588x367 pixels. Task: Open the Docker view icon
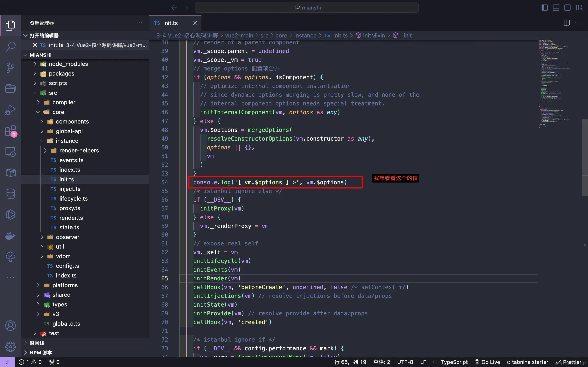(x=10, y=236)
